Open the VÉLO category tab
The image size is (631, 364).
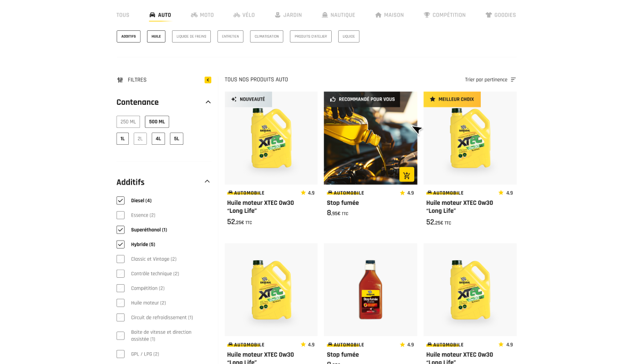point(244,15)
